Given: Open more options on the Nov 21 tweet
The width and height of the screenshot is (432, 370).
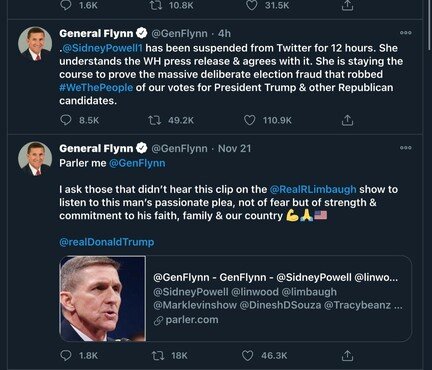Looking at the screenshot, I should [406, 148].
